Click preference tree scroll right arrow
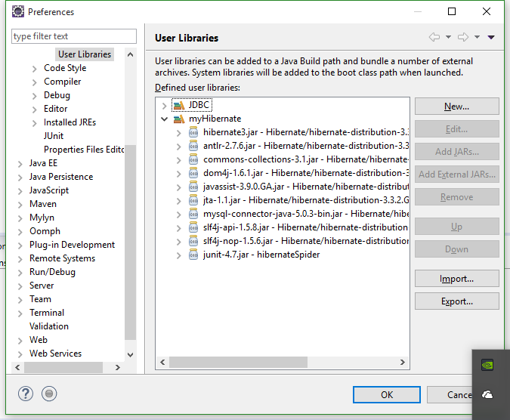The height and width of the screenshot is (420, 510). tap(117, 368)
